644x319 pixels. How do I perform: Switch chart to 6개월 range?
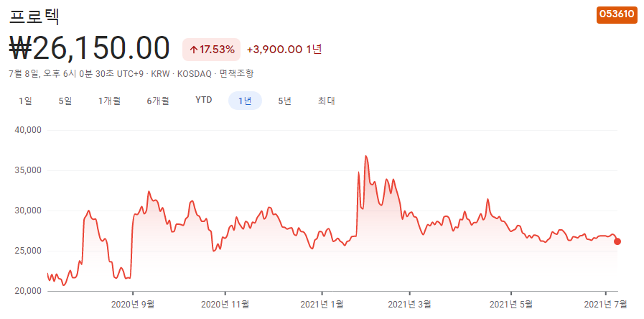(x=158, y=101)
